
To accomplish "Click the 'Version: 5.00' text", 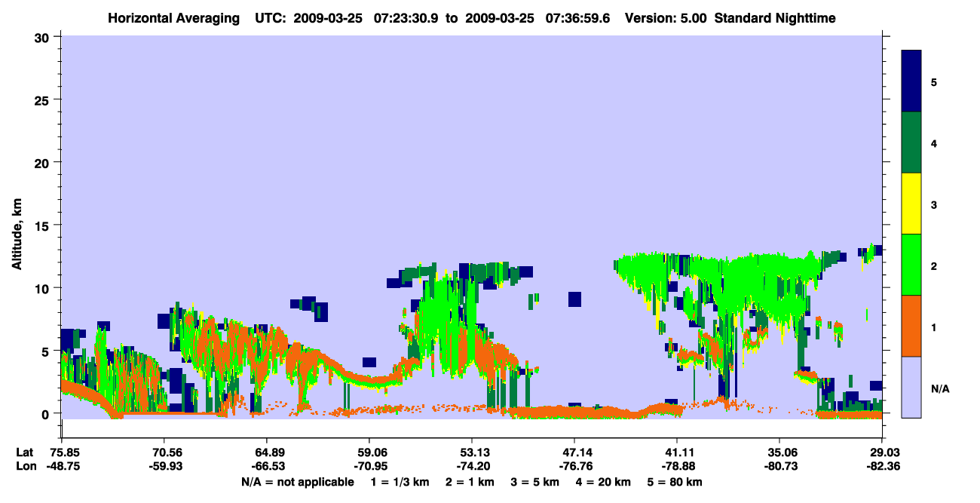I will pos(666,18).
